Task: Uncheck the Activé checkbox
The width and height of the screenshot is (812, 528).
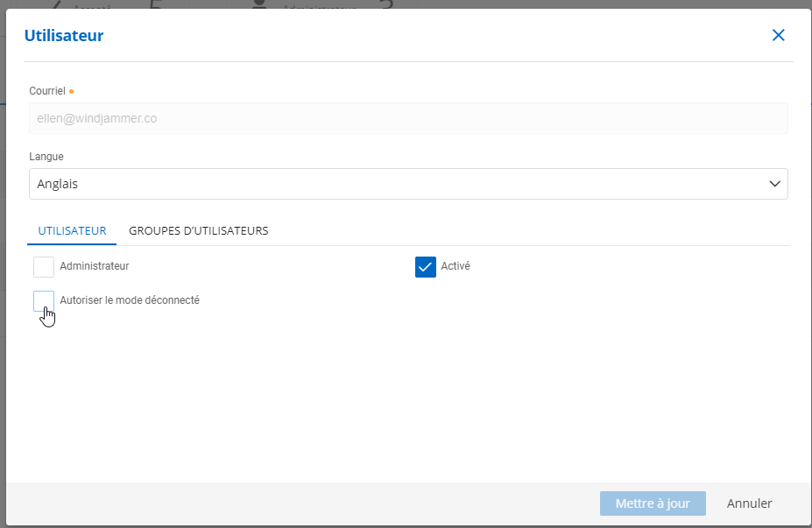Action: pyautogui.click(x=426, y=267)
